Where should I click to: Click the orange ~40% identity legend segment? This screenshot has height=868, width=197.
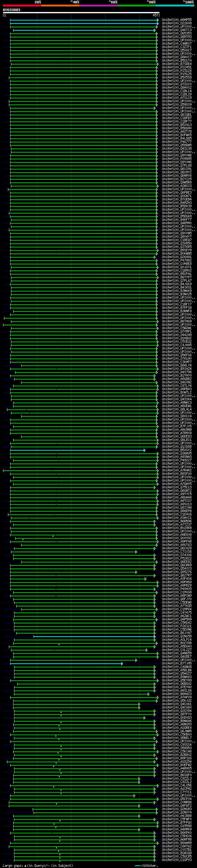coord(60,6)
